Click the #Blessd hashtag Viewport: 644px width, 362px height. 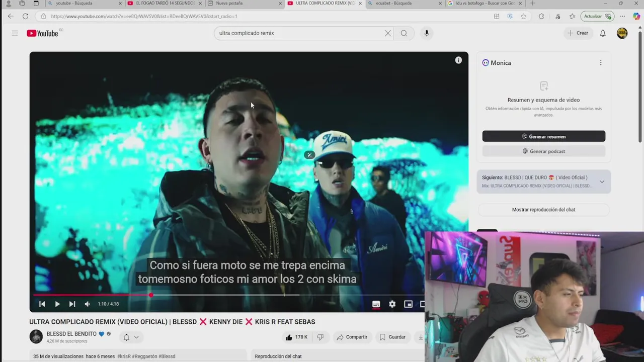[167, 356]
